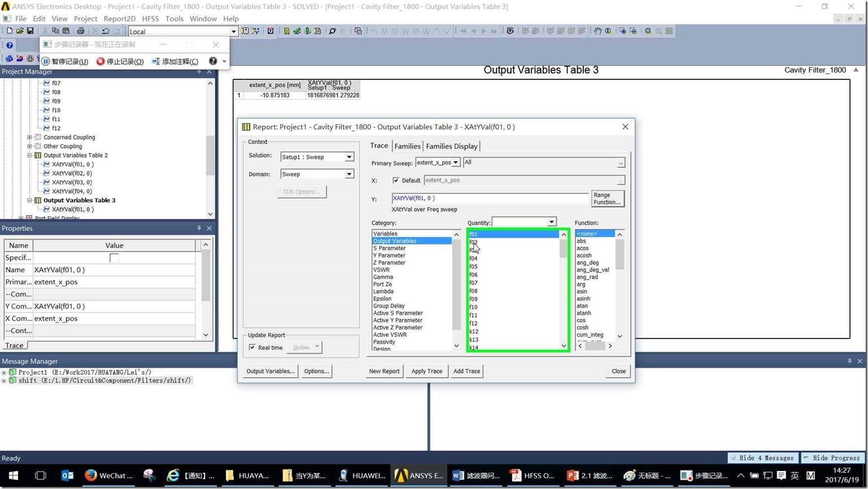
Task: Click the New Report button
Action: [384, 371]
